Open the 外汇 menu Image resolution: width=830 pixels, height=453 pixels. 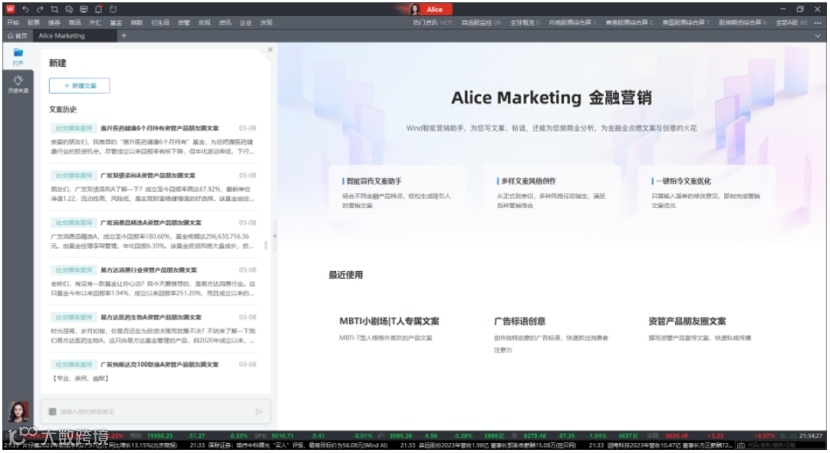95,23
